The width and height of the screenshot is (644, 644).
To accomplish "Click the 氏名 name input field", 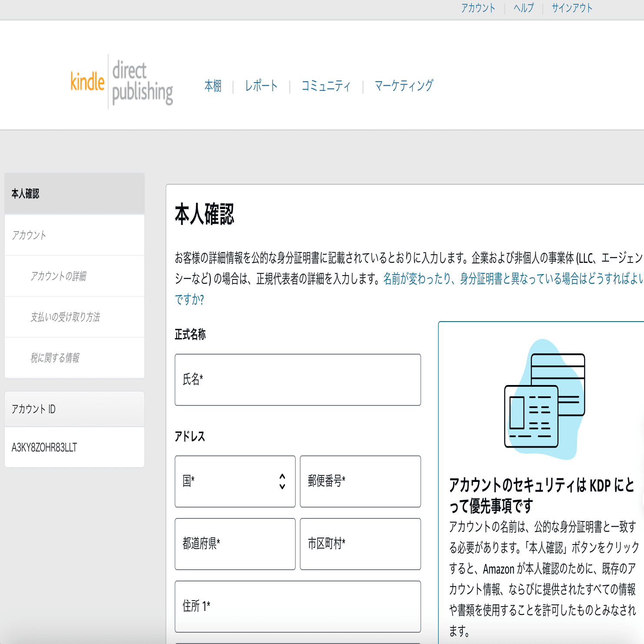I will click(298, 379).
